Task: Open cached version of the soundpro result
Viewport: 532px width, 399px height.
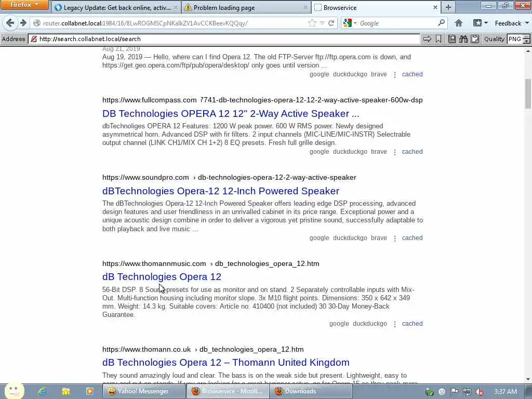Action: (x=412, y=238)
